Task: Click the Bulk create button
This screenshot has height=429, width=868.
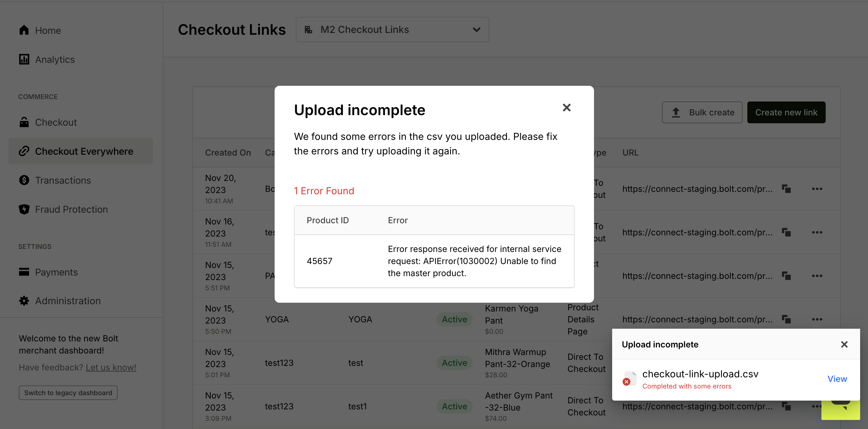Action: (x=702, y=112)
